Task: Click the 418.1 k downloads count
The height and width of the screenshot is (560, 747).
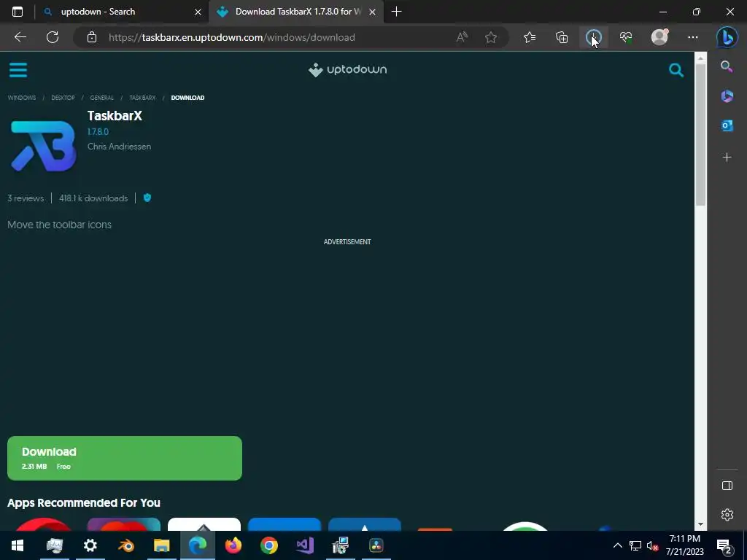Action: point(93,198)
